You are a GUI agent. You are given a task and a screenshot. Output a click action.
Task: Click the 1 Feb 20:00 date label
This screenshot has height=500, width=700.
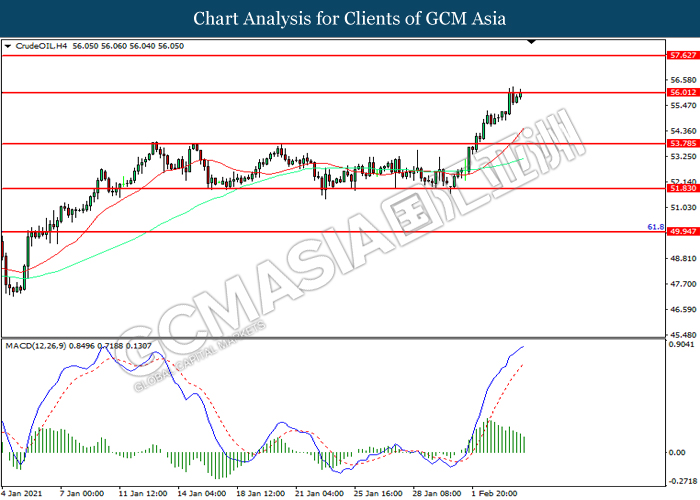click(495, 493)
